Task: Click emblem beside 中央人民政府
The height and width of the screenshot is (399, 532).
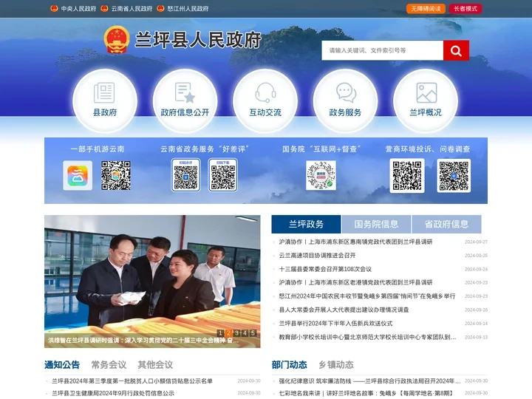Action: click(54, 8)
